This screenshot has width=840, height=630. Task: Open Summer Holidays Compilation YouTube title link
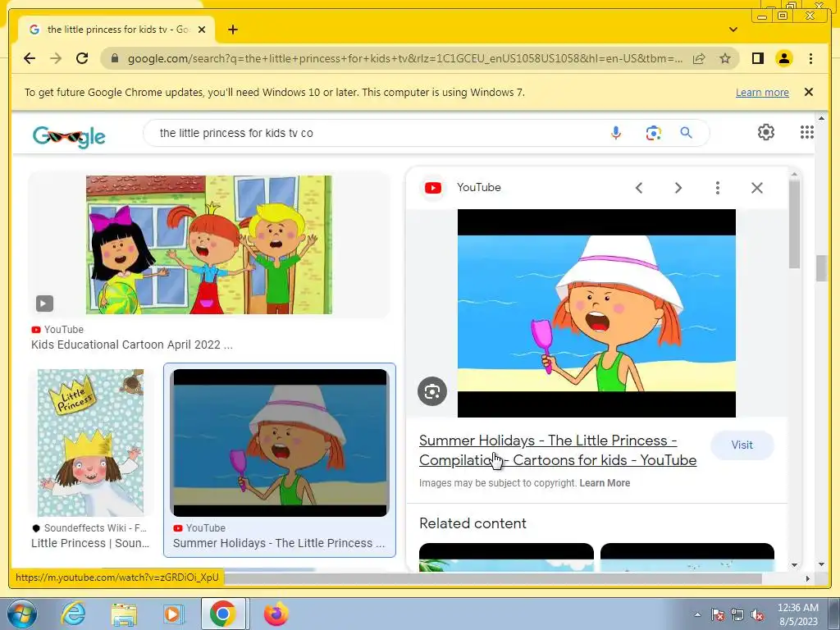pyautogui.click(x=558, y=450)
